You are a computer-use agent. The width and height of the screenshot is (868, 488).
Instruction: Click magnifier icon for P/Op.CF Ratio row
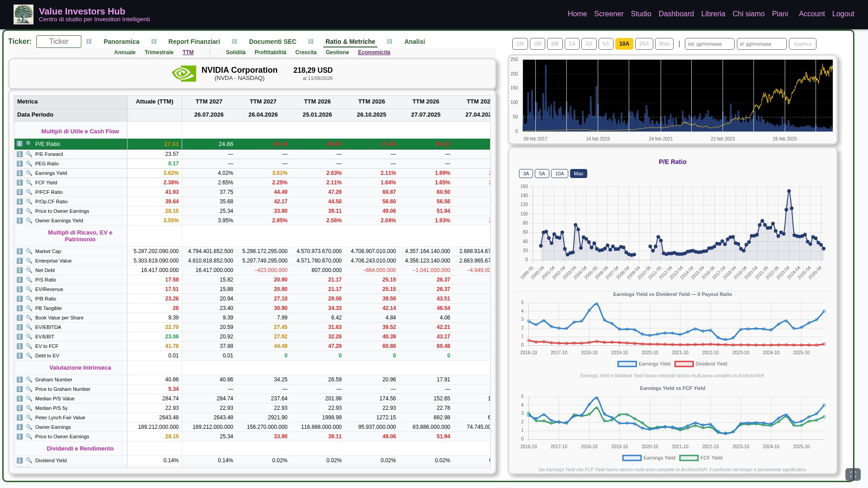[29, 202]
